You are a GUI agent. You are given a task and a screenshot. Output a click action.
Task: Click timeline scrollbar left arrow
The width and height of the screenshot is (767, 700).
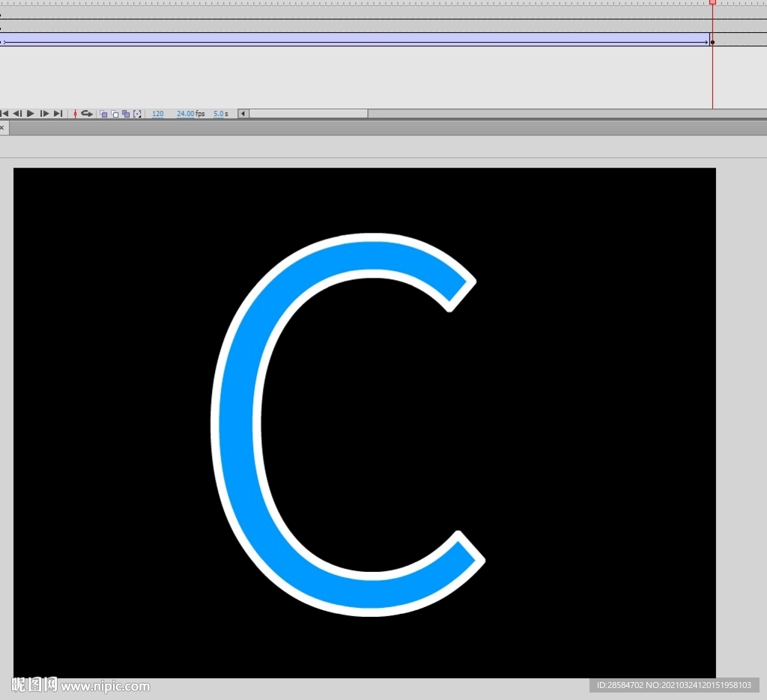coord(243,113)
